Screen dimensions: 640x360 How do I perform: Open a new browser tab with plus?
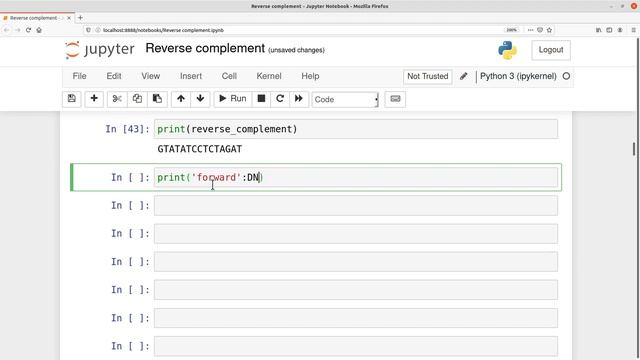pos(80,18)
